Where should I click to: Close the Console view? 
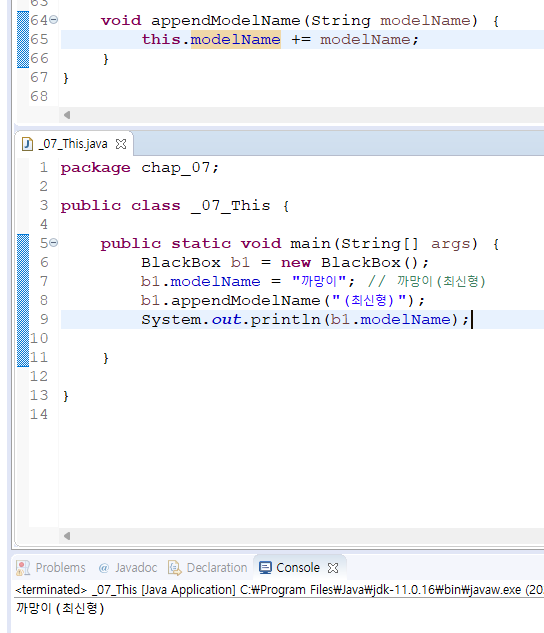[x=333, y=568]
